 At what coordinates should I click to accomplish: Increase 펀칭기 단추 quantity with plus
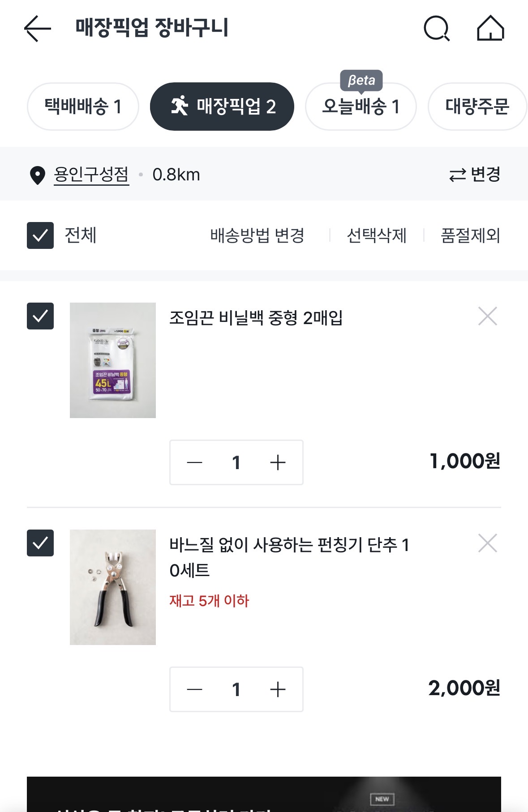point(278,689)
